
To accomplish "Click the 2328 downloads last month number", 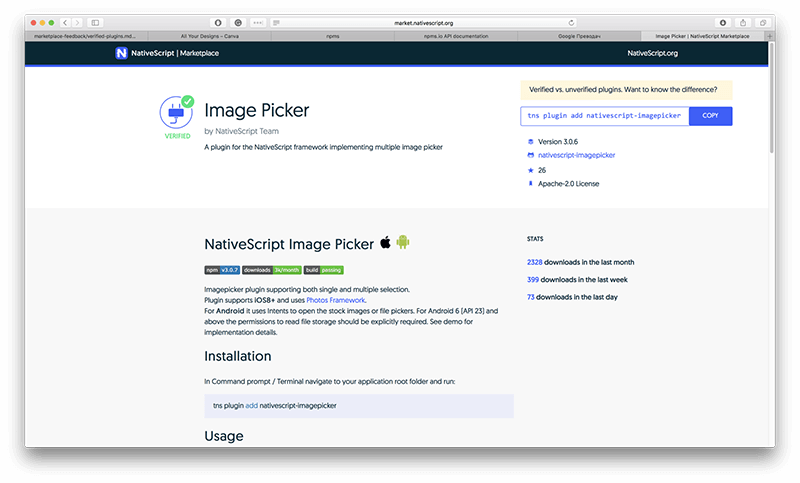I will pos(534,262).
